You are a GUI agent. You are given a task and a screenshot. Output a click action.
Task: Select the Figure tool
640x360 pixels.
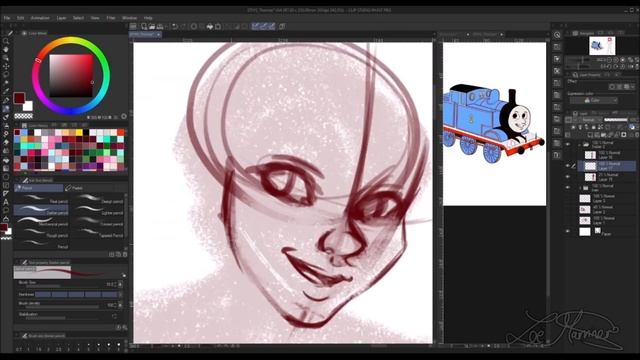click(6, 177)
